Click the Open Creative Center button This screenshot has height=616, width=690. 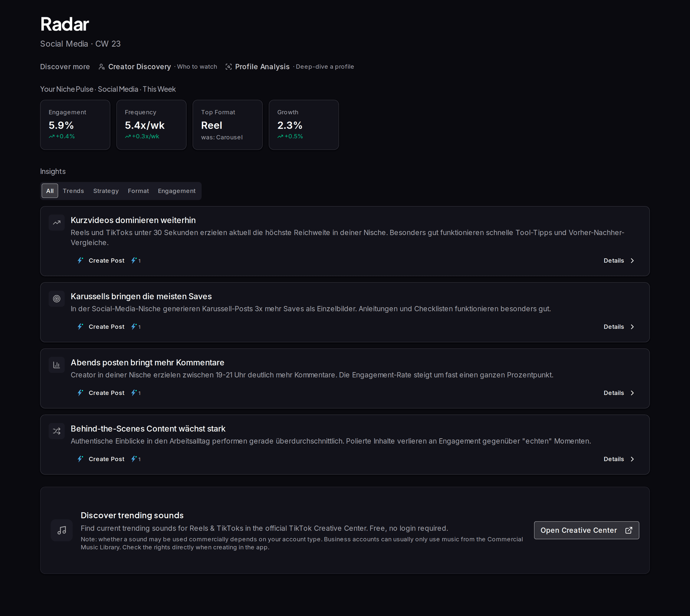pyautogui.click(x=586, y=530)
